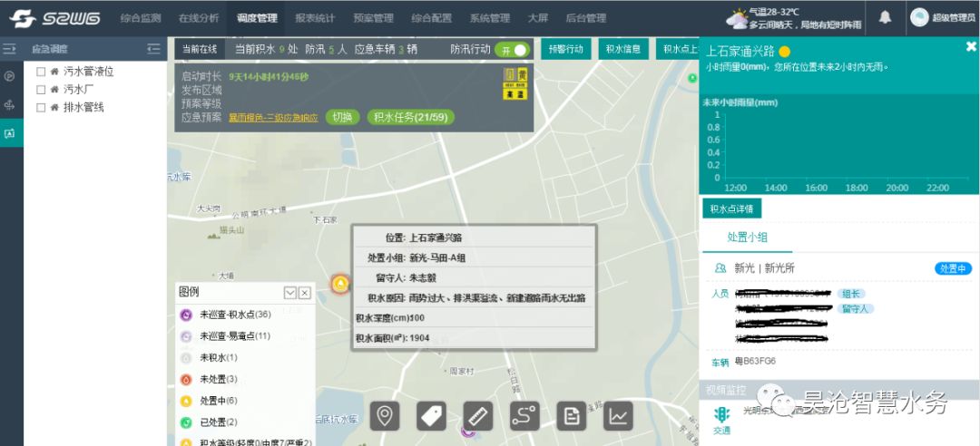Click legend item 未积水(1)
The image size is (980, 446).
point(209,358)
